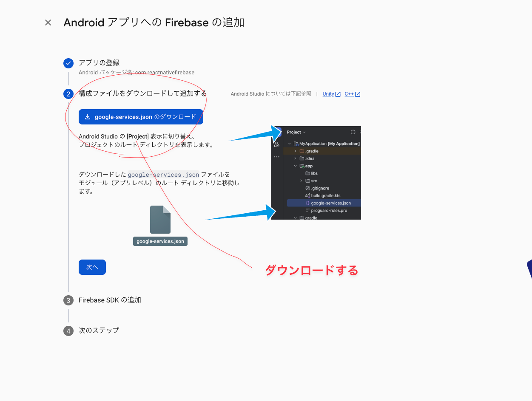
Task: Click the inline code google-services.json in the instructions
Action: coord(163,175)
